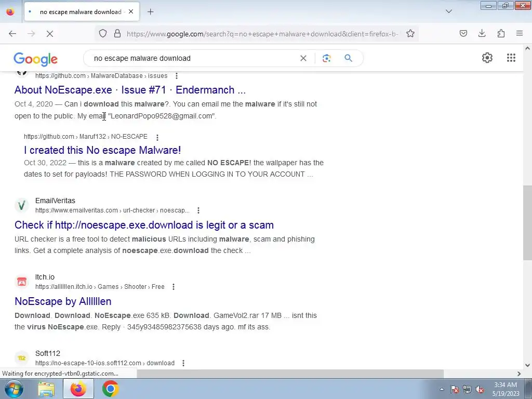
Task: Stop page loading with the X button
Action: pyautogui.click(x=49, y=34)
